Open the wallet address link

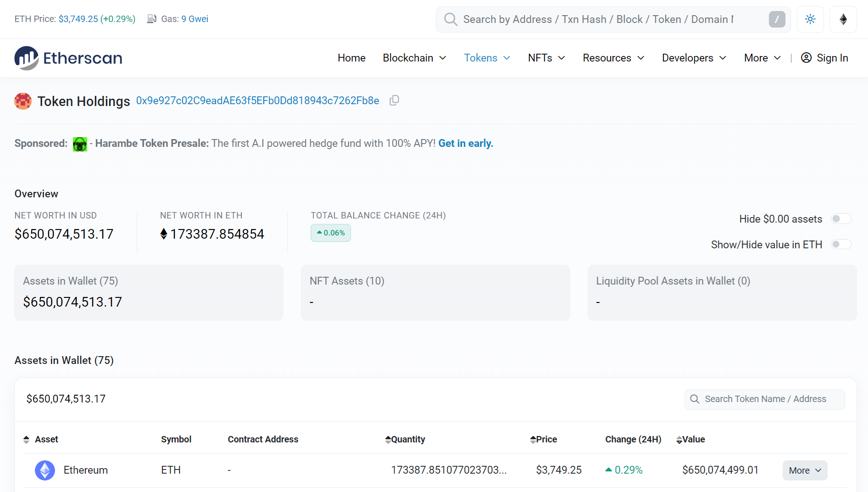click(x=257, y=101)
